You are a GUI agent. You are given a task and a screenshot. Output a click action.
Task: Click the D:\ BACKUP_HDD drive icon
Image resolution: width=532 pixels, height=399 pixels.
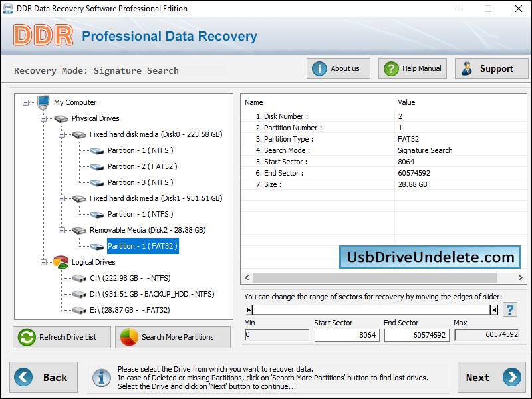(79, 294)
